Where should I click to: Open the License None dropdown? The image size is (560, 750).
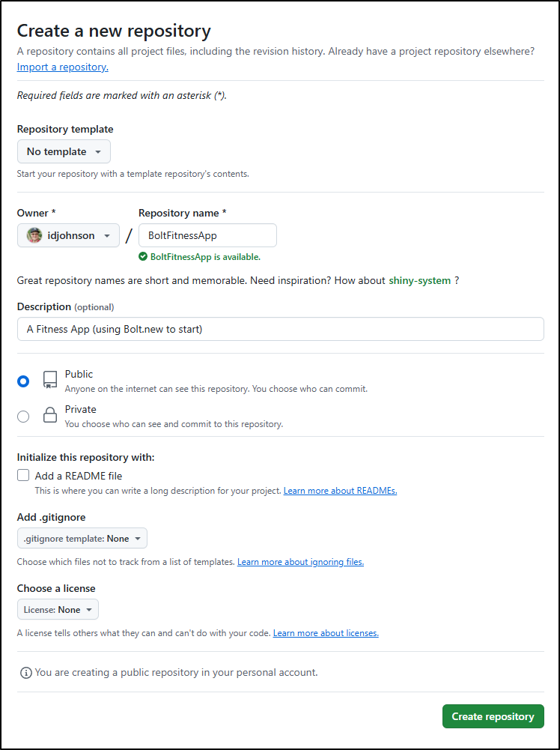58,609
